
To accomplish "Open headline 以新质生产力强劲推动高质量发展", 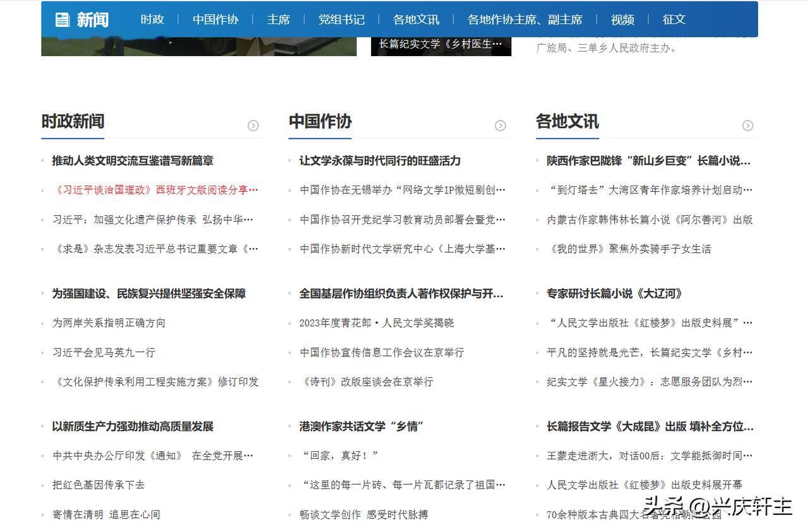I will [133, 427].
